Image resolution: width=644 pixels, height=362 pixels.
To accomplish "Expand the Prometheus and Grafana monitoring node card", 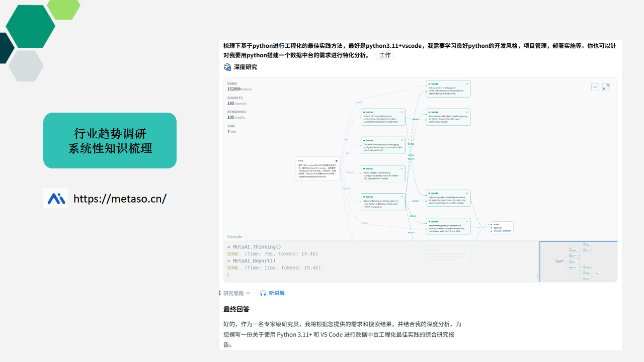I will click(467, 113).
